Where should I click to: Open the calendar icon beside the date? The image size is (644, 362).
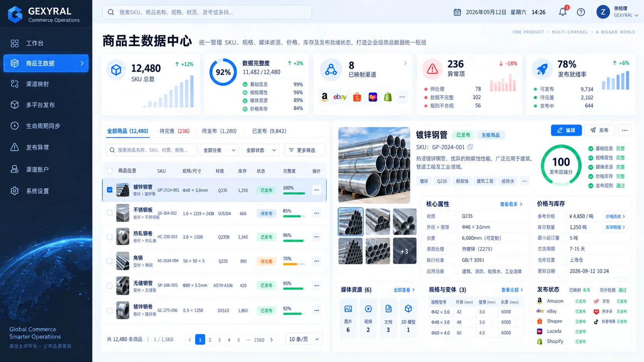(x=457, y=12)
